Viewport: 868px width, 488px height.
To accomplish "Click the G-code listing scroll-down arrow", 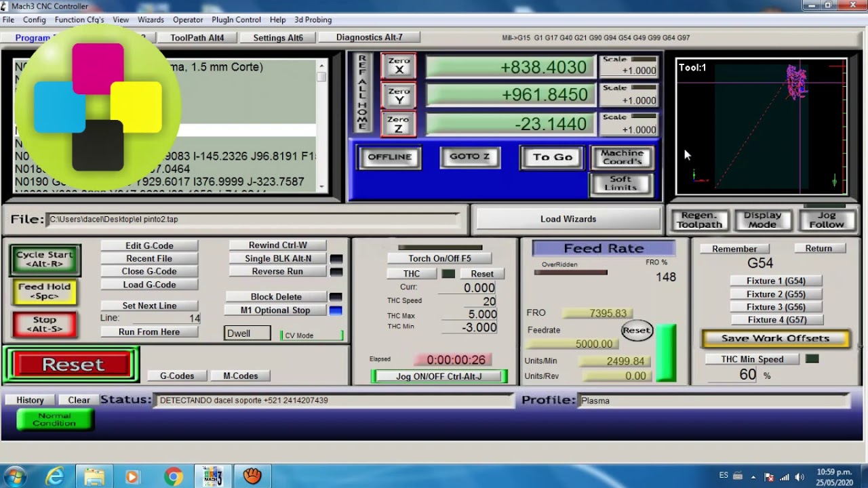I will pos(321,186).
